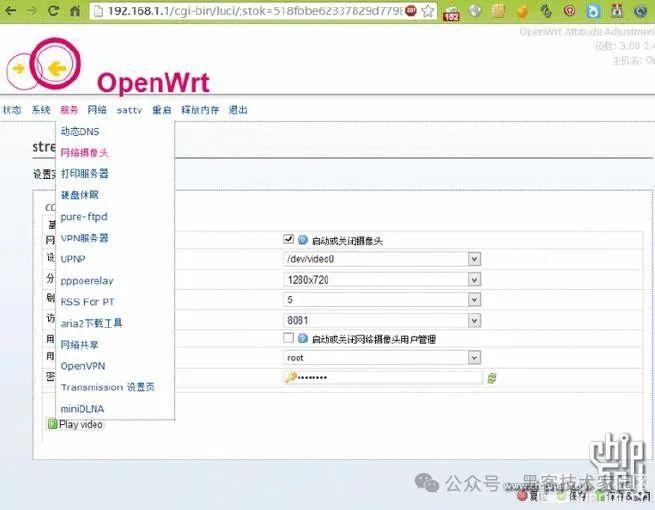Click the red stop badge in the address bar
The width and height of the screenshot is (655, 510).
click(411, 10)
